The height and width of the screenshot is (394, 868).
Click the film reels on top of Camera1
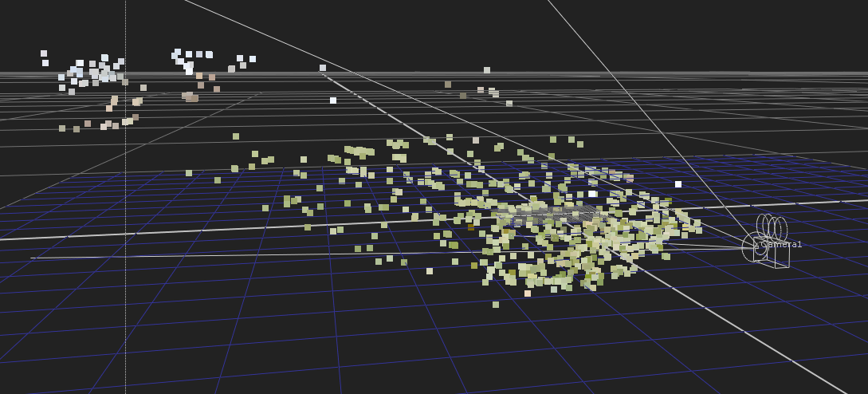[772, 227]
